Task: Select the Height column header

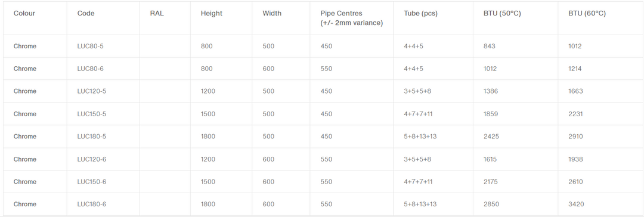Action: click(212, 13)
